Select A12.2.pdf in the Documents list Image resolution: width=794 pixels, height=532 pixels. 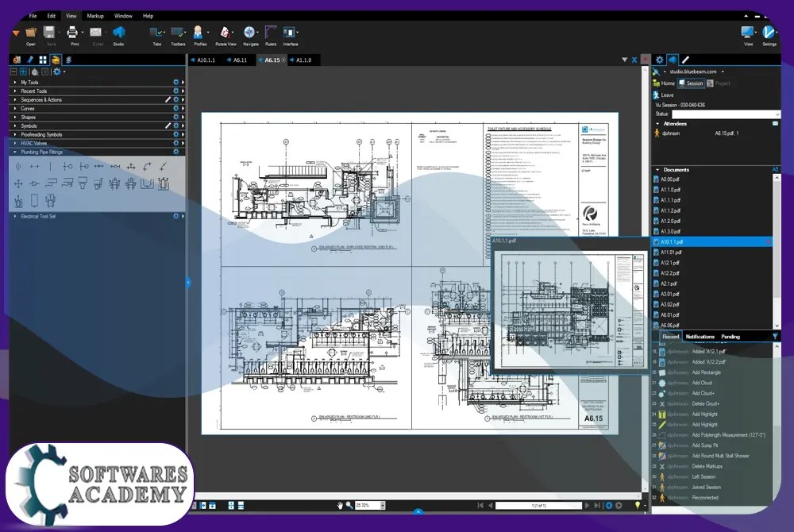click(671, 272)
